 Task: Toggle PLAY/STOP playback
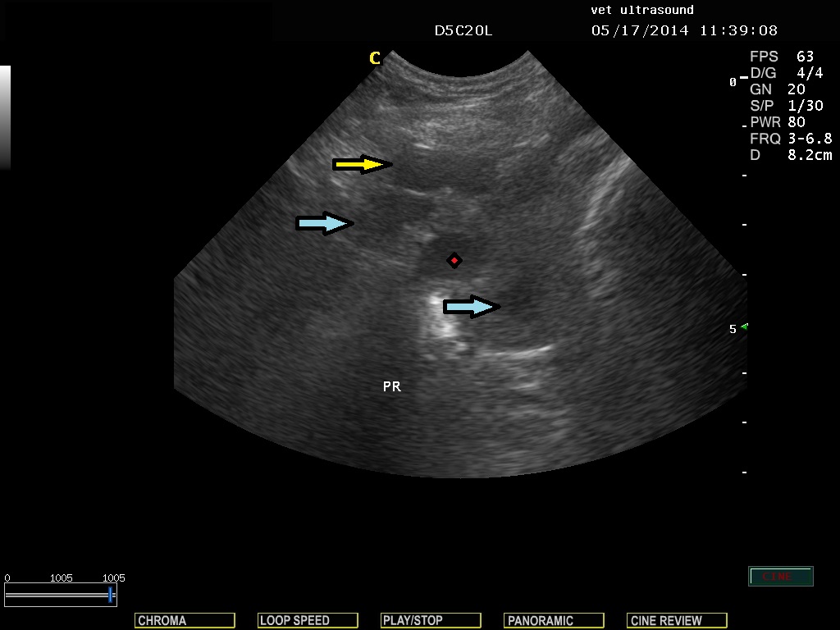tap(431, 620)
